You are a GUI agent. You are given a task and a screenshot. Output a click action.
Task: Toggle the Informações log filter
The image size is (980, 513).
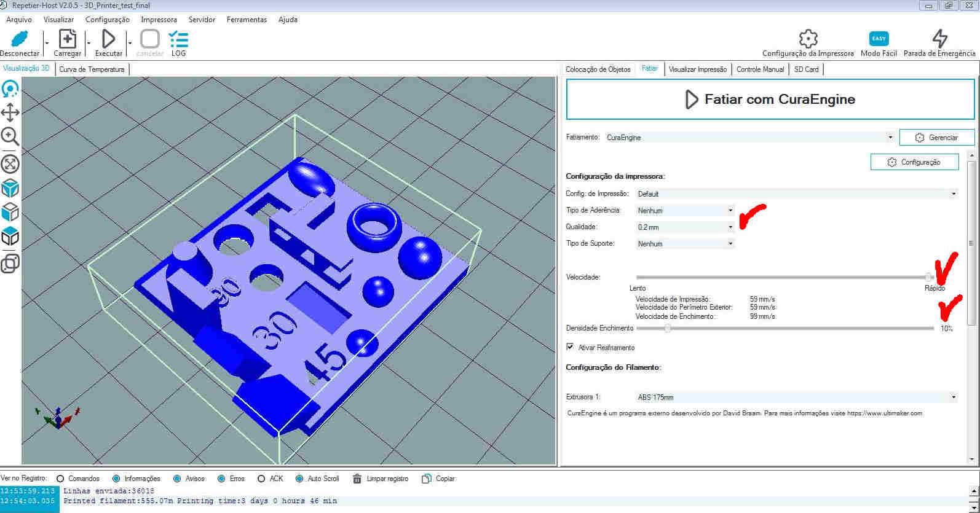pos(116,479)
